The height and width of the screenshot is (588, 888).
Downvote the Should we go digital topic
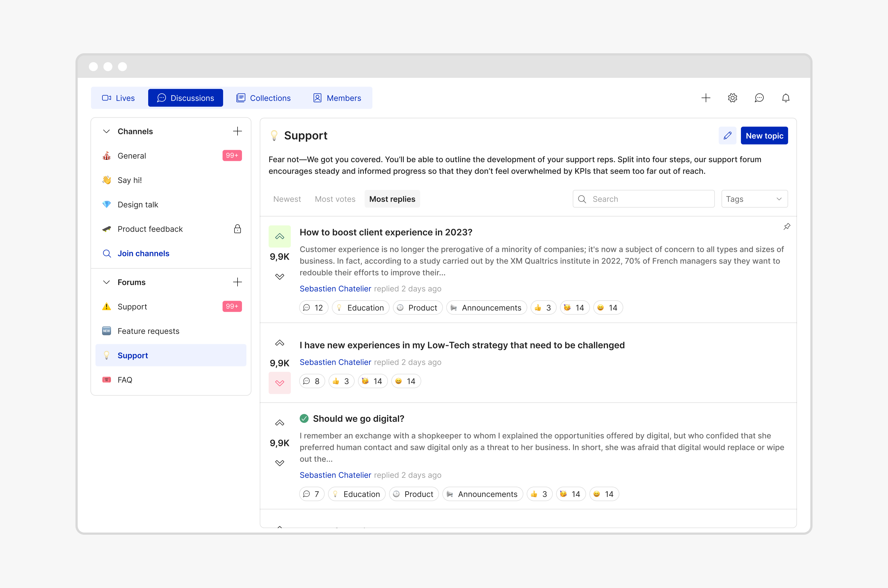(x=279, y=463)
